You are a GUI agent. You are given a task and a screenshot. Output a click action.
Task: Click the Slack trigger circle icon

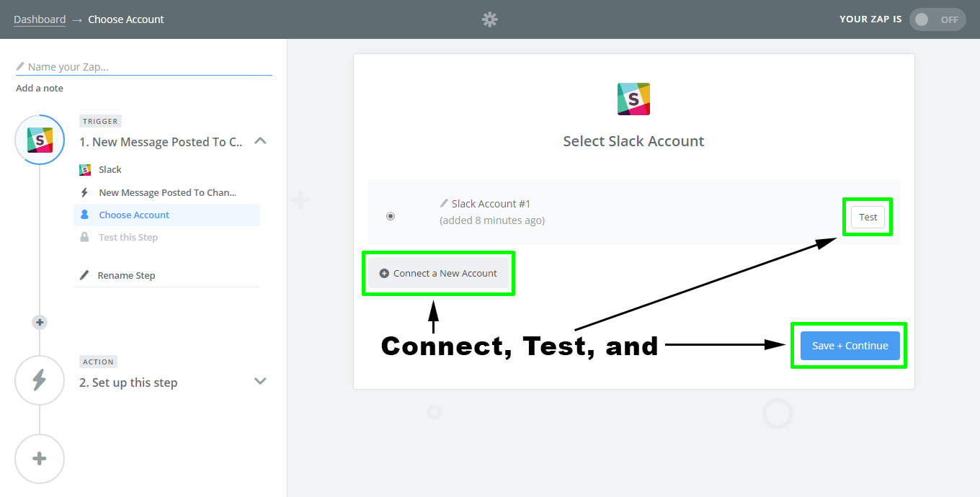(x=40, y=140)
